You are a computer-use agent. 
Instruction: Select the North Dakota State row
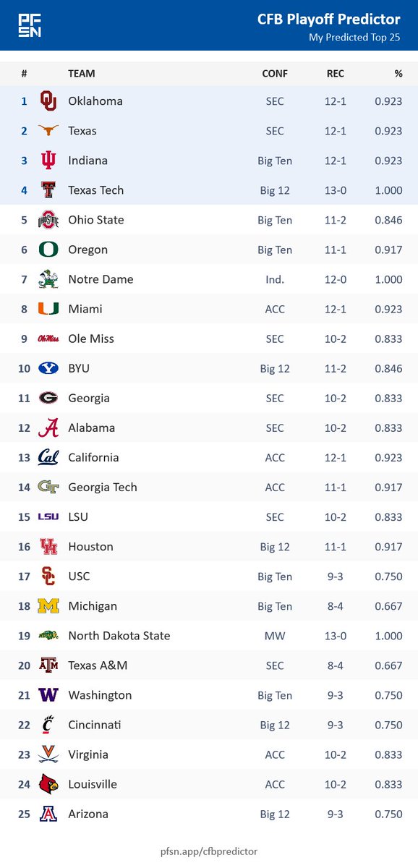pos(209,636)
